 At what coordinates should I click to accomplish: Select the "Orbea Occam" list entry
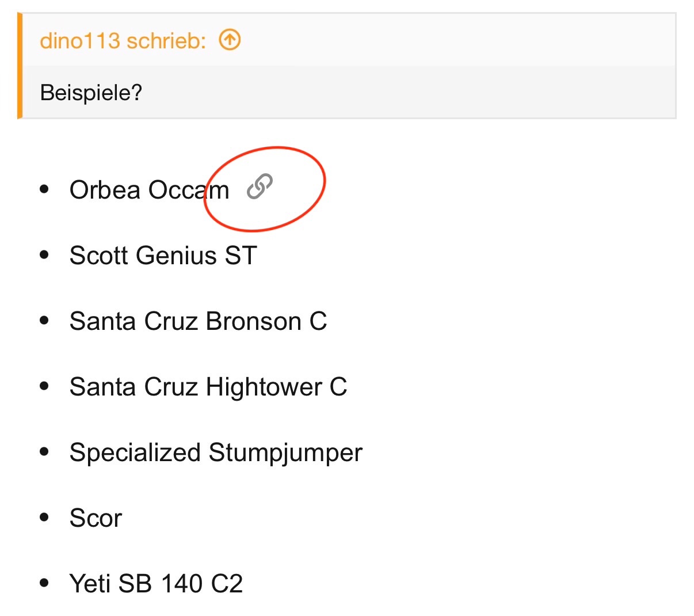click(149, 190)
